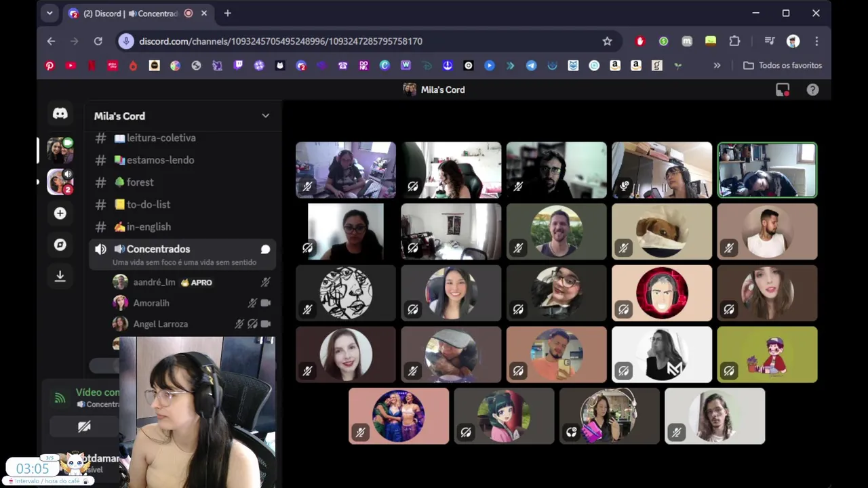This screenshot has width=868, height=488.
Task: Open Chrome extensions puzzle icon
Action: (734, 41)
